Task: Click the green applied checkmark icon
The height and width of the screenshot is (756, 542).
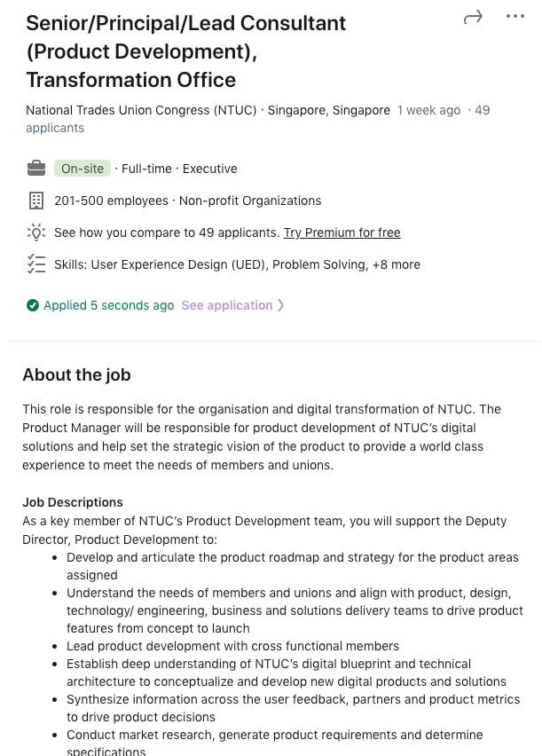Action: pos(33,305)
